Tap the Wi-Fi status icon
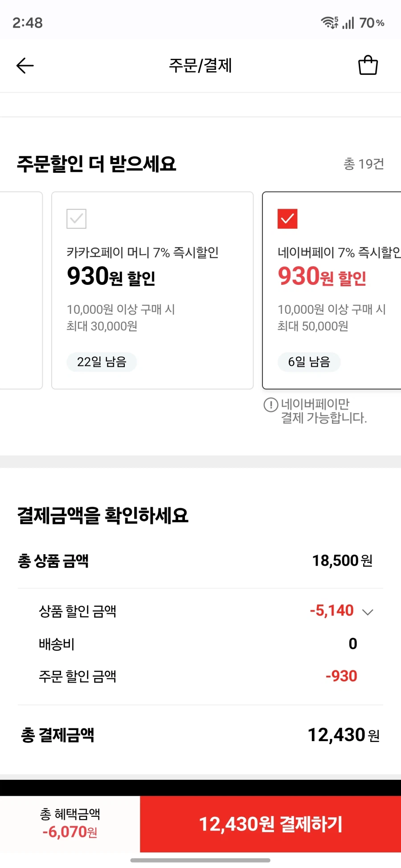Viewport: 401px width, 868px height. coord(328,22)
